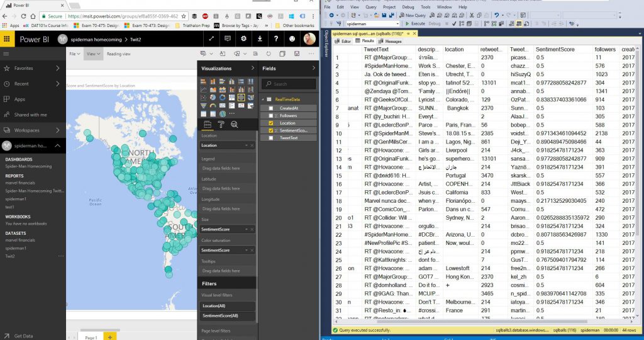Check the Followers field
644x340 pixels.
(270, 115)
